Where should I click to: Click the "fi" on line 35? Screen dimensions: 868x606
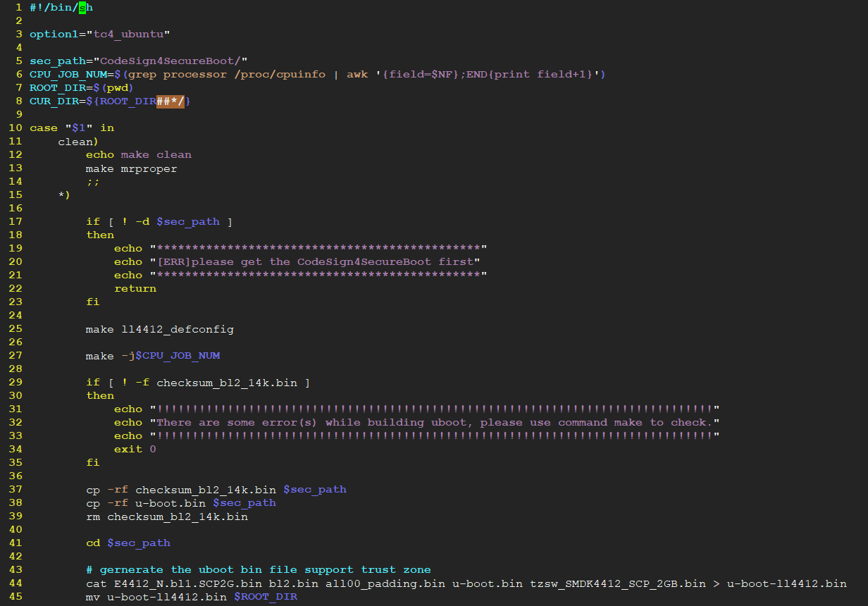93,462
